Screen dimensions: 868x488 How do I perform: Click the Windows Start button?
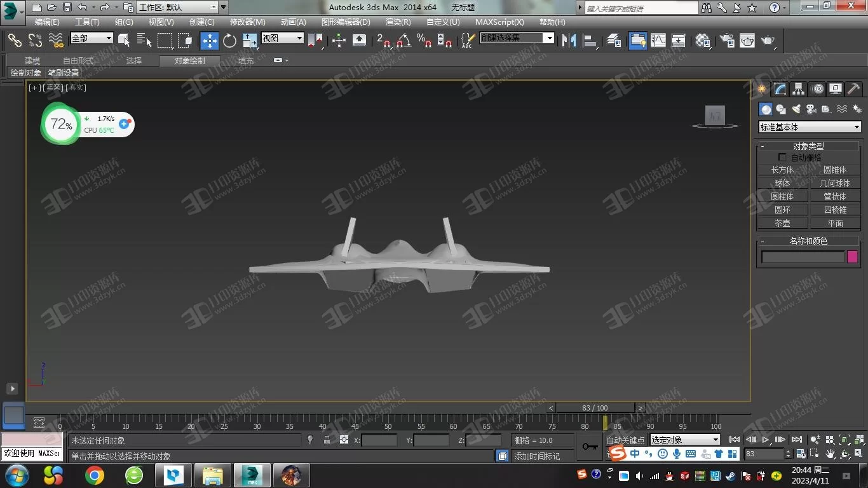pos(16,475)
